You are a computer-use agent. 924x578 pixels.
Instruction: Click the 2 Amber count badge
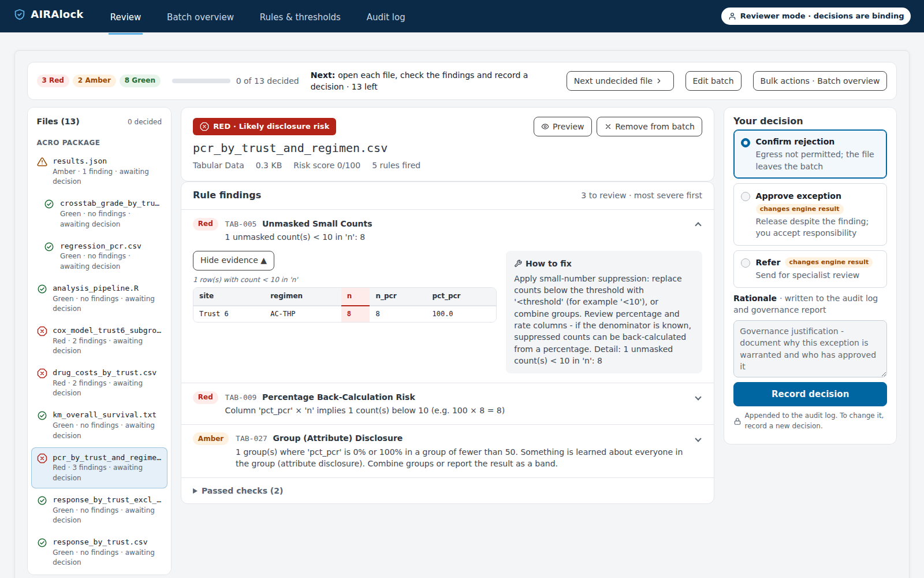94,80
